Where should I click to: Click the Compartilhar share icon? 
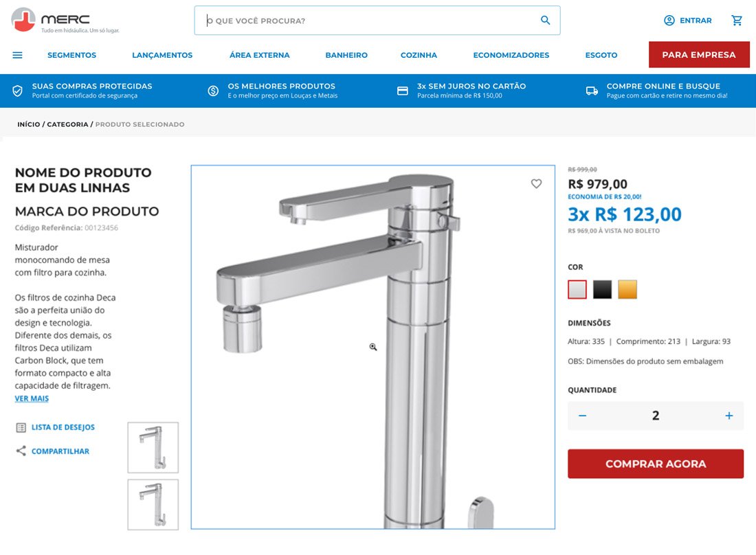click(x=21, y=451)
